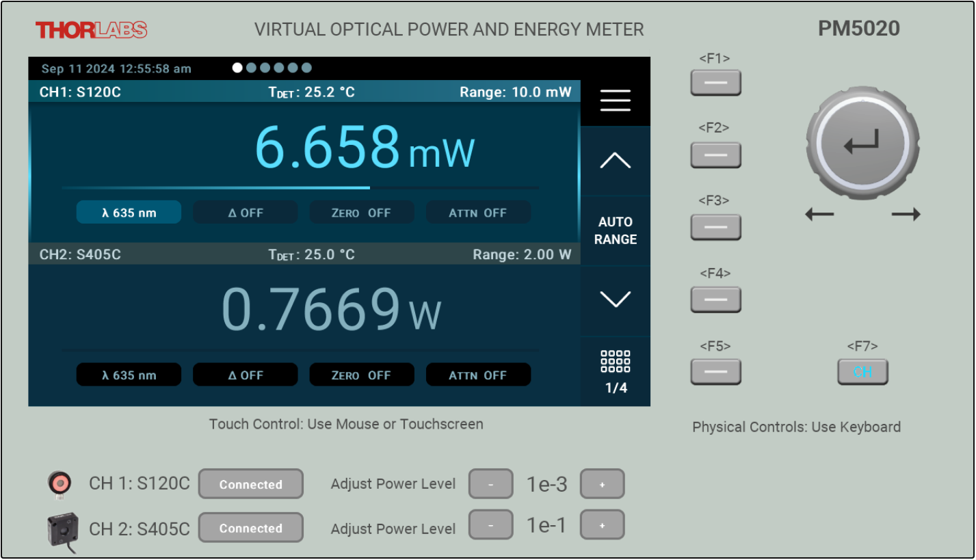The height and width of the screenshot is (560, 976).
Task: Turn the knob with the right arrow
Action: tap(906, 215)
